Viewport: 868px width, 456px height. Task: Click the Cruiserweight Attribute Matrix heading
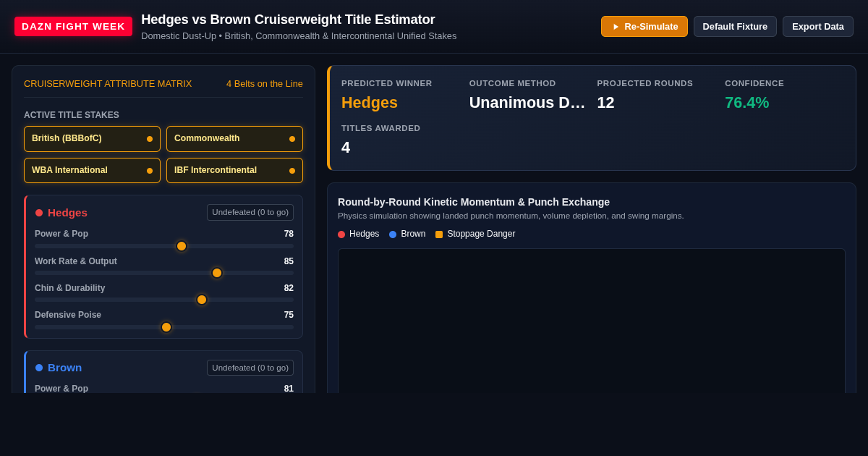point(108,84)
